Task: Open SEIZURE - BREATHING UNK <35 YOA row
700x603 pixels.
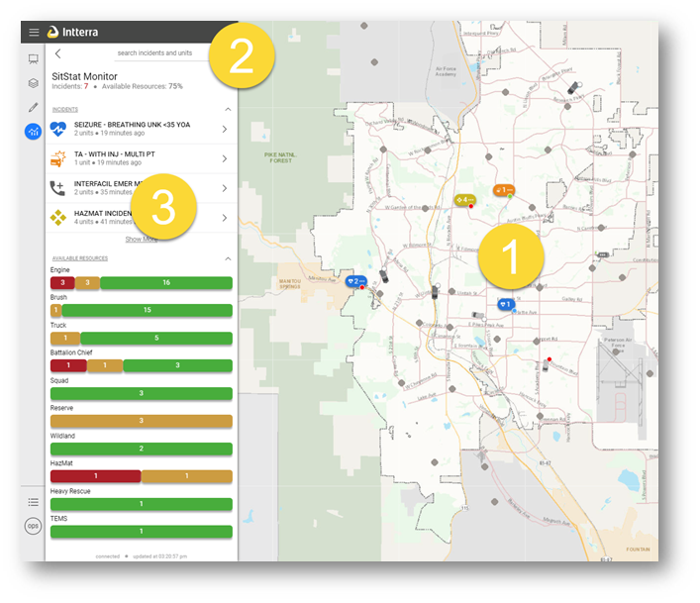Action: tap(142, 129)
